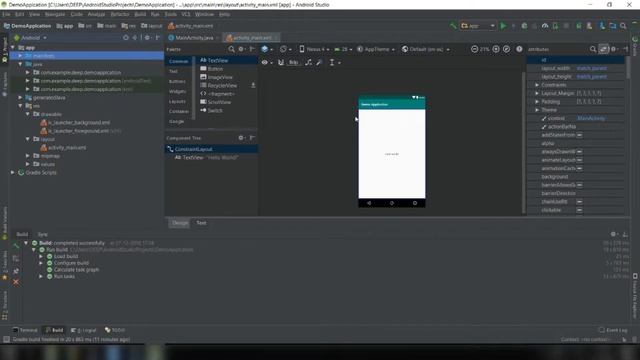This screenshot has width=640, height=360.
Task: Open the AppTheme dropdown
Action: point(376,49)
